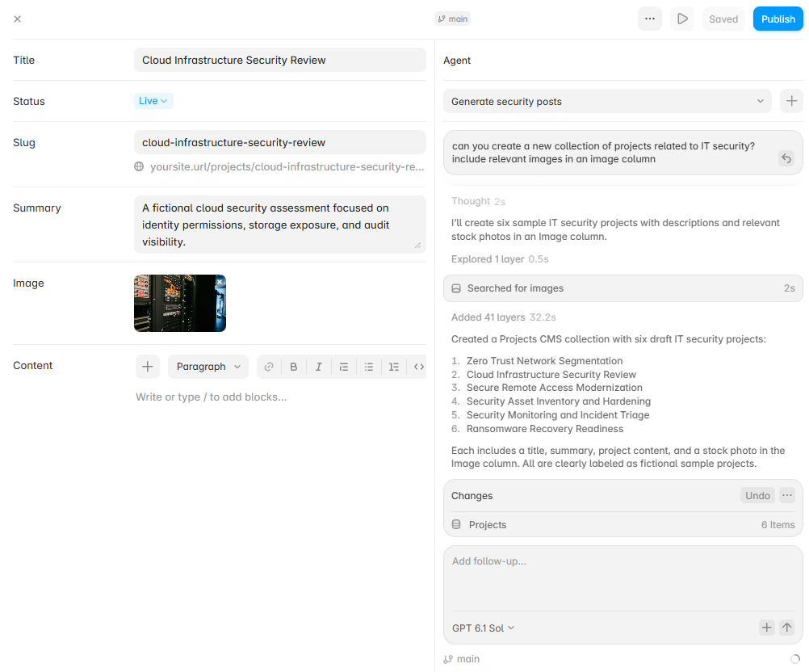Click the preview play icon
Image resolution: width=809 pixels, height=672 pixels.
[x=682, y=19]
